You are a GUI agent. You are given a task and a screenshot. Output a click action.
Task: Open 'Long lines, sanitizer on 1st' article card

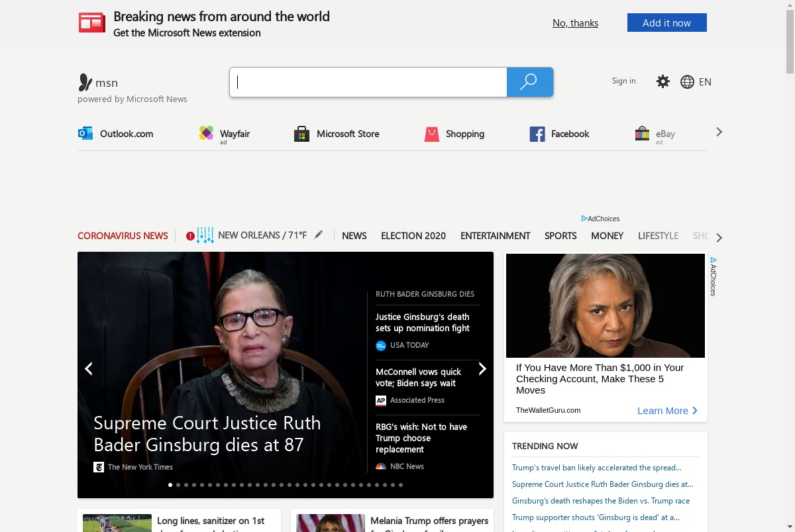179,521
